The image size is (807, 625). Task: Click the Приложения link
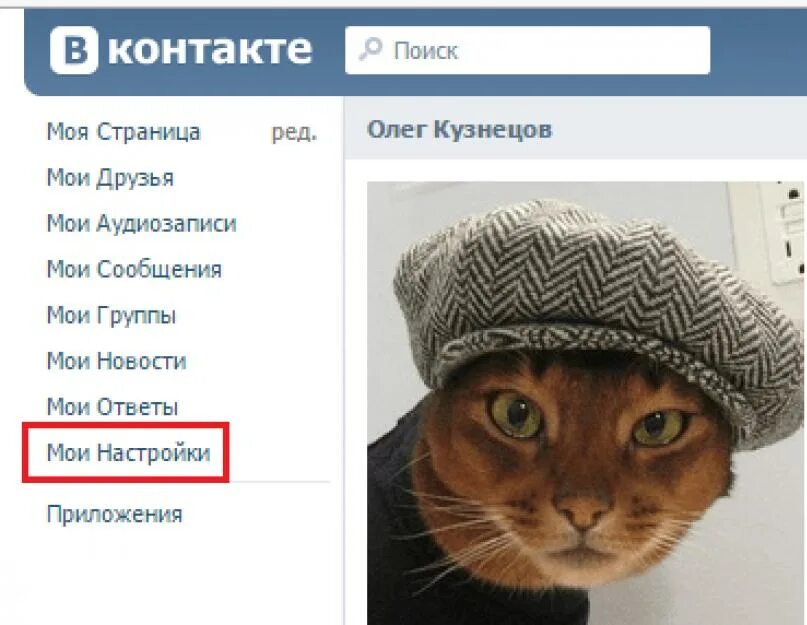tap(114, 514)
